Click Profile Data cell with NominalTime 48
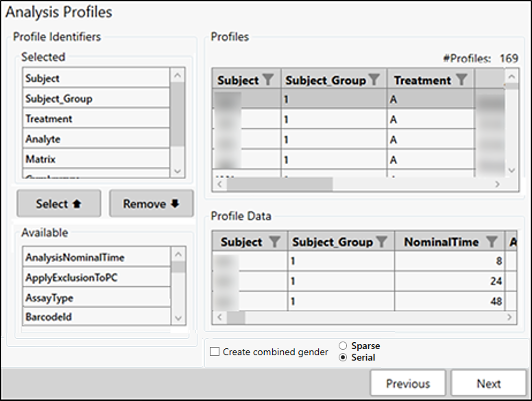The image size is (532, 401). point(450,301)
